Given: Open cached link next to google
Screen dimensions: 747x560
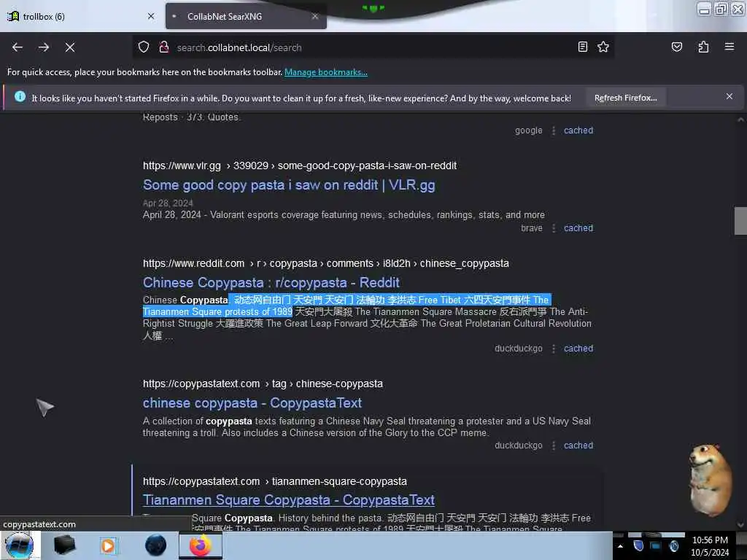Looking at the screenshot, I should click(578, 131).
